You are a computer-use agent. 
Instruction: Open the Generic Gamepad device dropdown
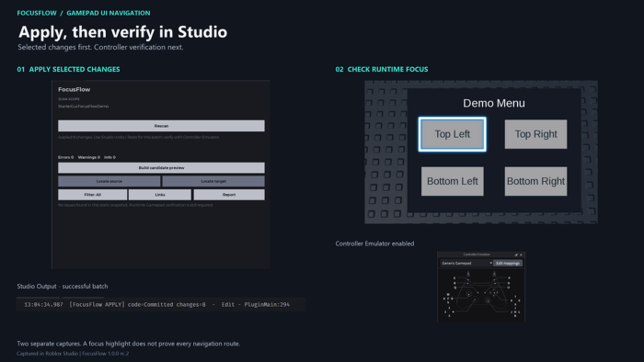point(466,263)
